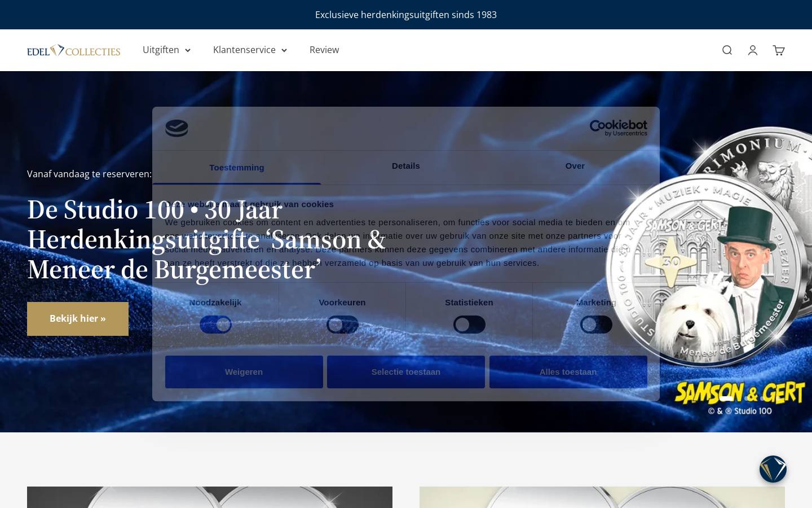The height and width of the screenshot is (508, 812).
Task: Click the Cookiebot by Usercentrics logo
Action: (x=619, y=128)
